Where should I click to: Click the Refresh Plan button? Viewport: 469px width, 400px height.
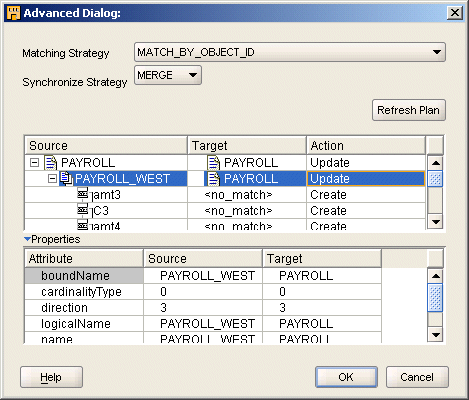[x=409, y=110]
